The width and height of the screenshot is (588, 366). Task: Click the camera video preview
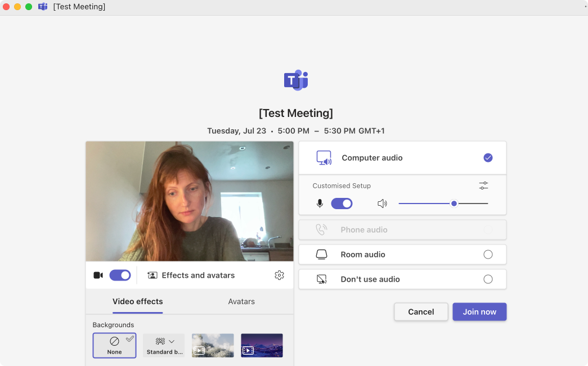(190, 201)
